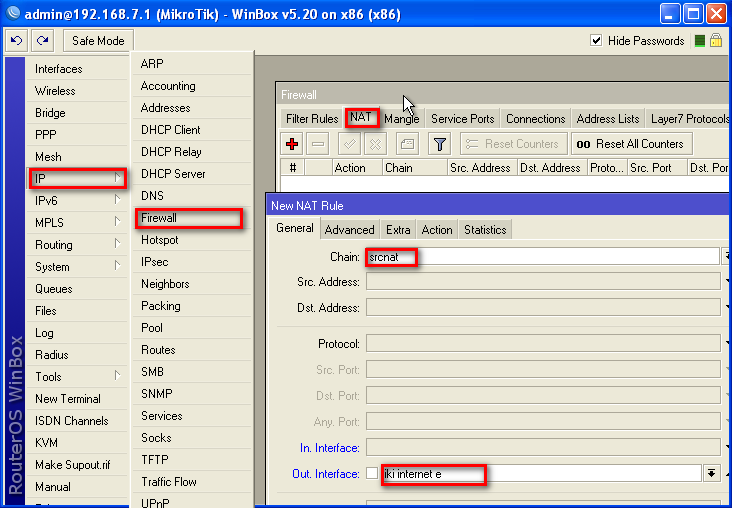Expand the MPLS submenu

pyautogui.click(x=77, y=223)
